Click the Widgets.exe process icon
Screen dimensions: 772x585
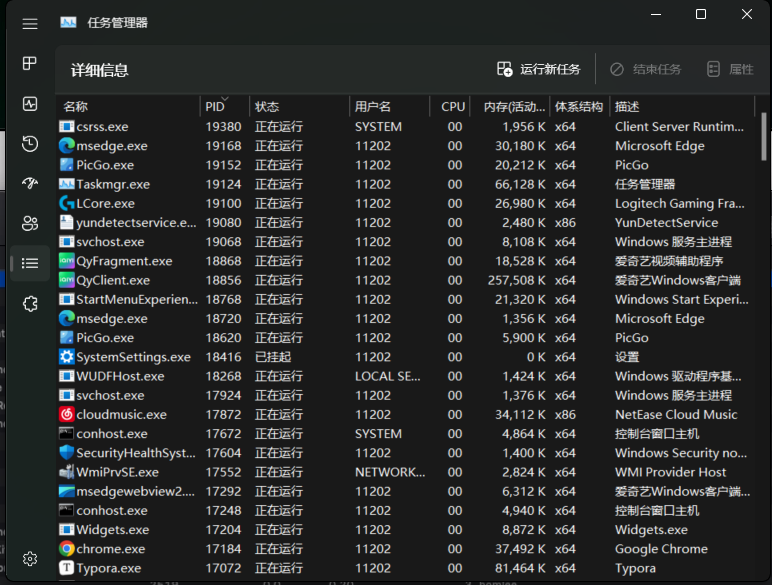66,530
